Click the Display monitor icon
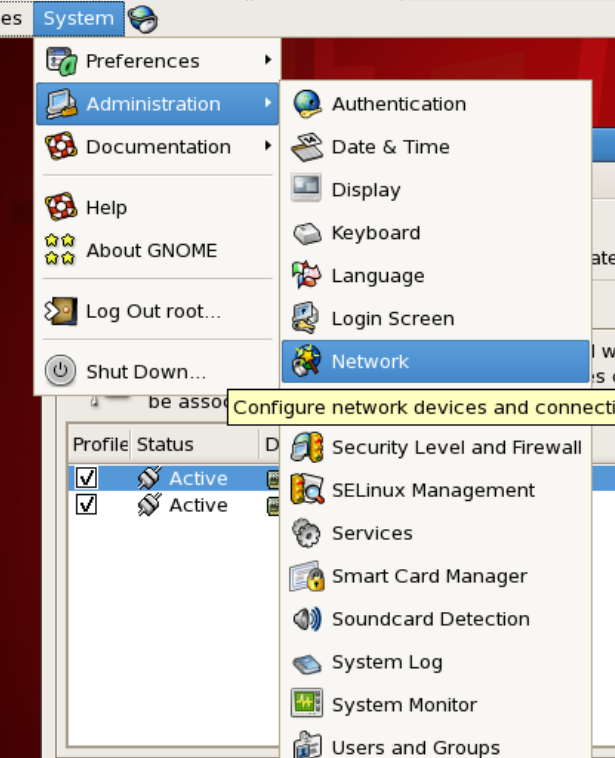Image resolution: width=615 pixels, height=758 pixels. click(x=307, y=188)
